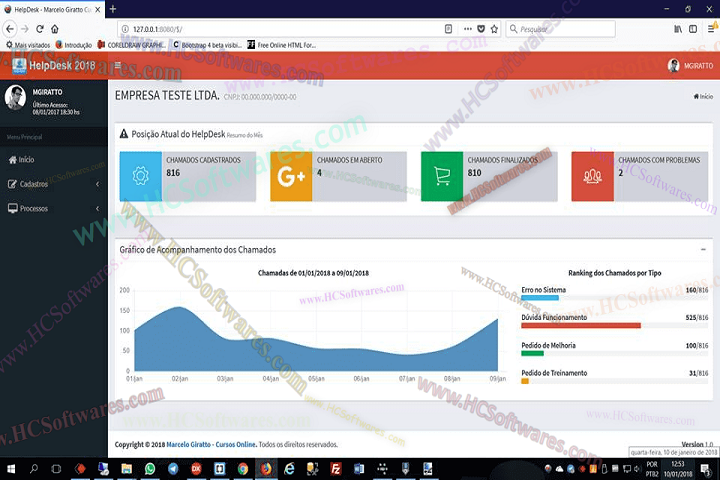Switch to Firefox on the taskbar
The height and width of the screenshot is (480, 720).
[266, 469]
